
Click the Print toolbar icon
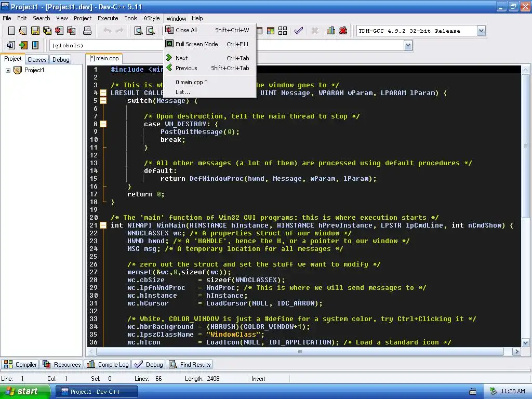(x=87, y=31)
